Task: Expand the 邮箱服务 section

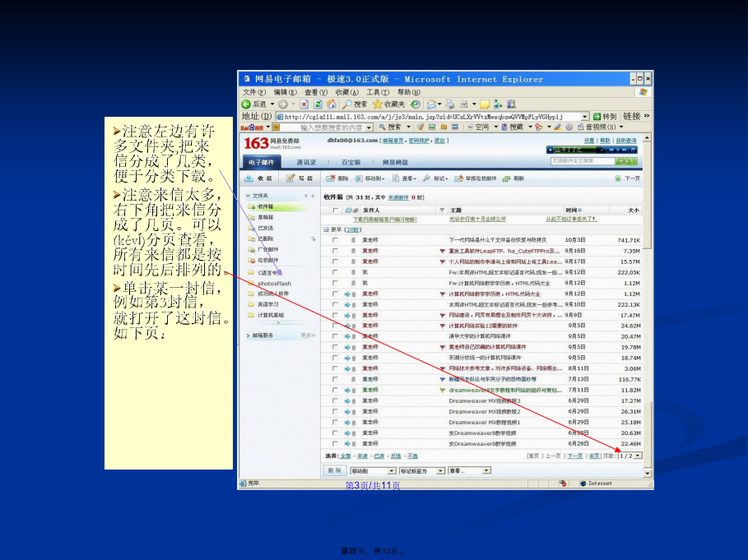Action: [x=248, y=336]
